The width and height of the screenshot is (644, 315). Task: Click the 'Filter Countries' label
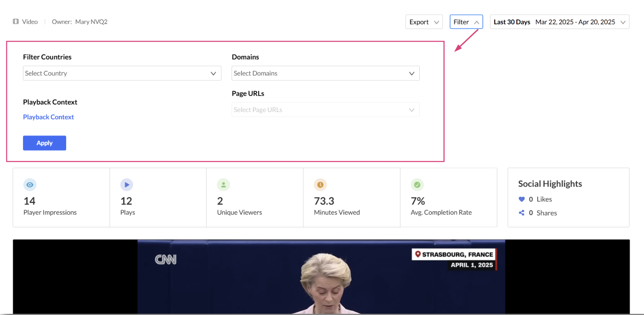tap(47, 57)
